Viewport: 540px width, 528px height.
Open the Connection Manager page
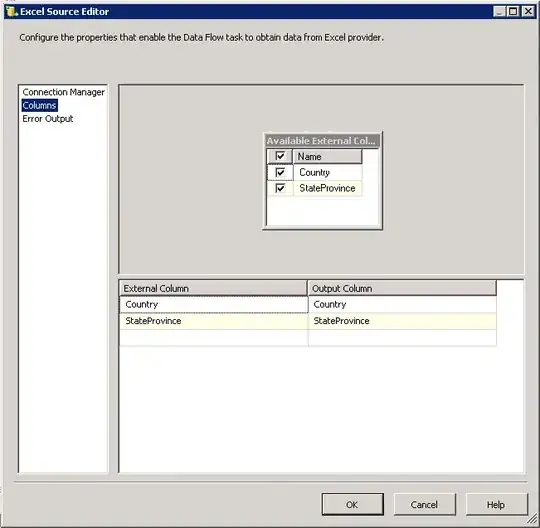[x=63, y=92]
